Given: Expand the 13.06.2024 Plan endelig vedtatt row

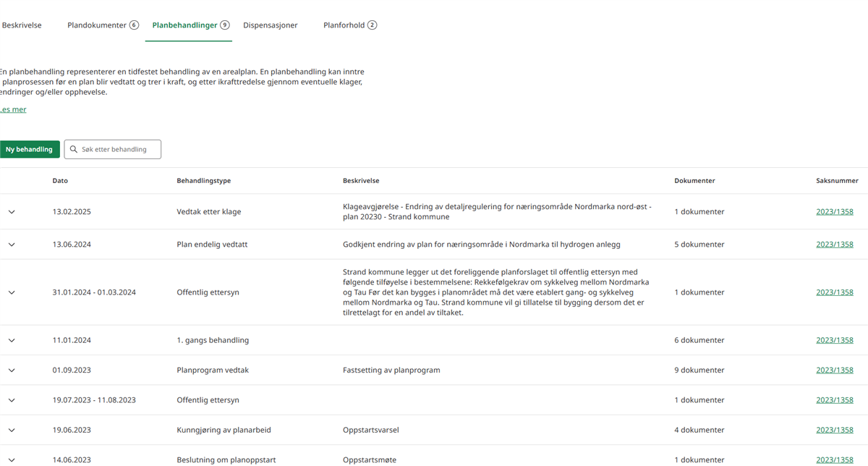Looking at the screenshot, I should (12, 245).
